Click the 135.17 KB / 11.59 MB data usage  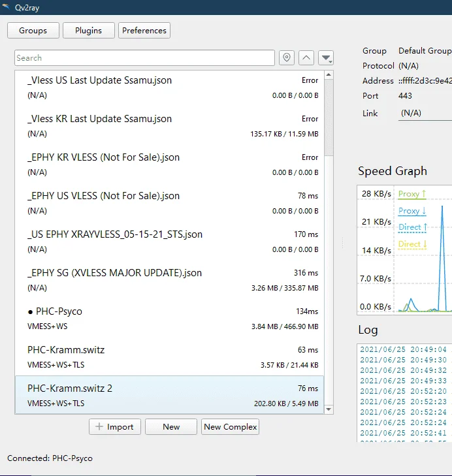tap(284, 134)
